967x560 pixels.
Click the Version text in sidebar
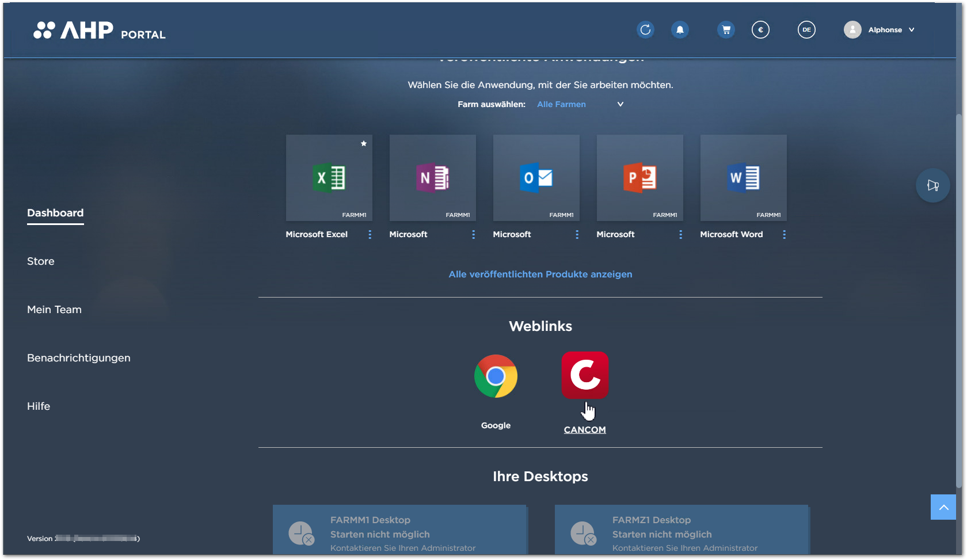coord(83,539)
